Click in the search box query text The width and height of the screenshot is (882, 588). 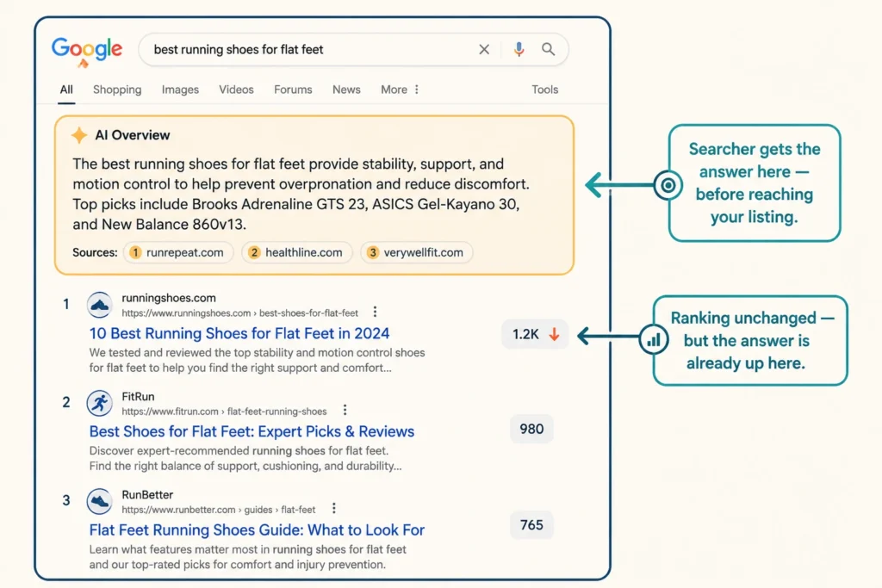pos(239,49)
